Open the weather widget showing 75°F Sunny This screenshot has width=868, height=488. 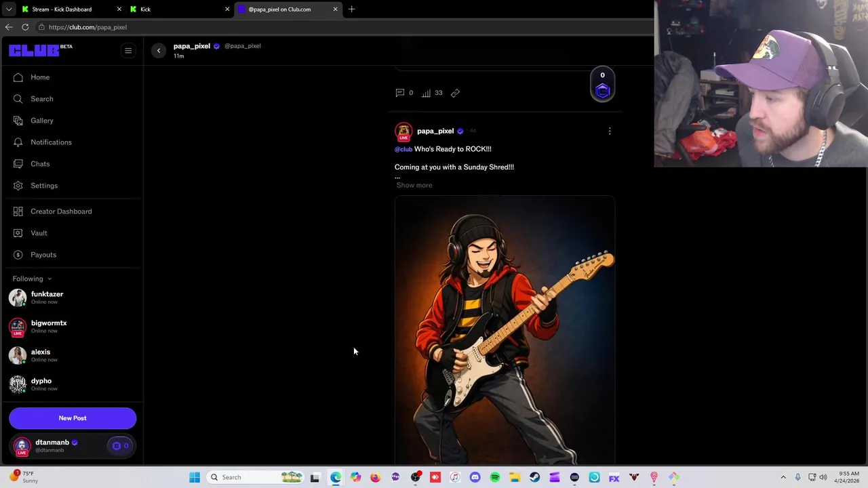pos(24,477)
